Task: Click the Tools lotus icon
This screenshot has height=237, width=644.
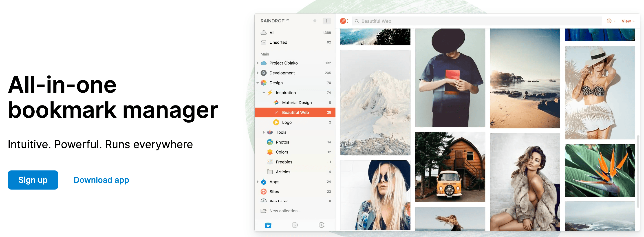Action: coord(270,132)
